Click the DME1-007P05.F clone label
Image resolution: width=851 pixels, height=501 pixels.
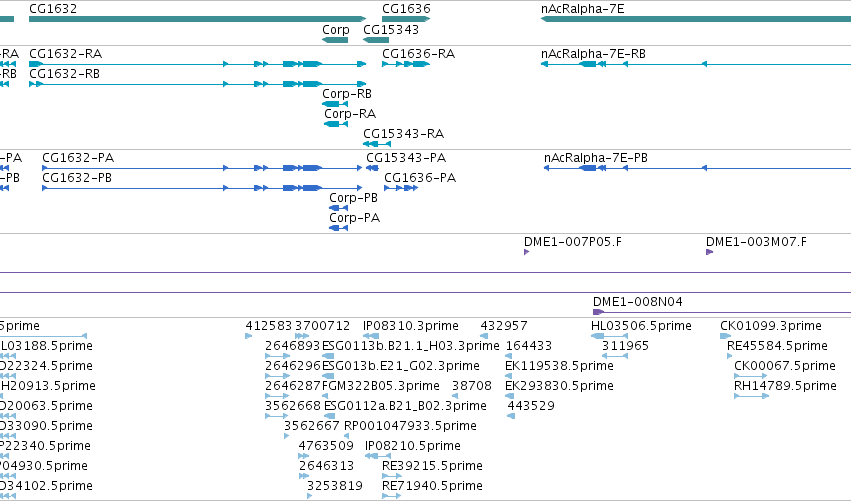click(573, 242)
